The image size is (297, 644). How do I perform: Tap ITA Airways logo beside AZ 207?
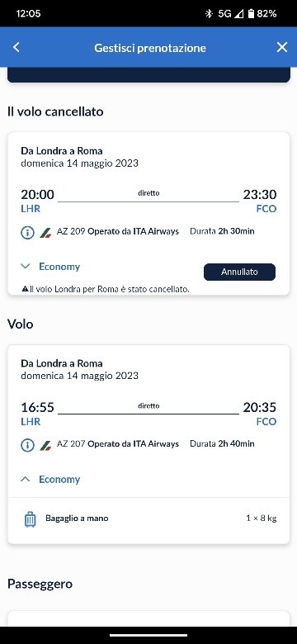[45, 445]
